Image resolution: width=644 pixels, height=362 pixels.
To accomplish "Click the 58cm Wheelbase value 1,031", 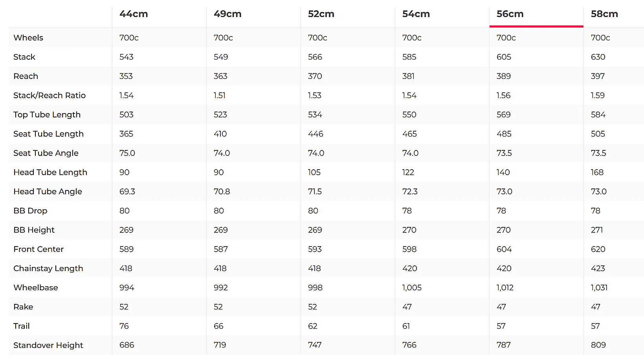I will (599, 288).
